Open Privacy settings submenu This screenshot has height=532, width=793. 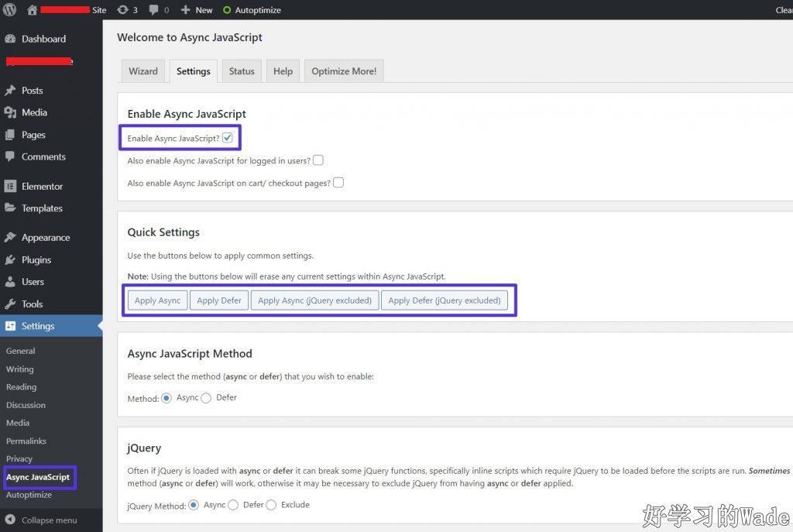(x=19, y=458)
